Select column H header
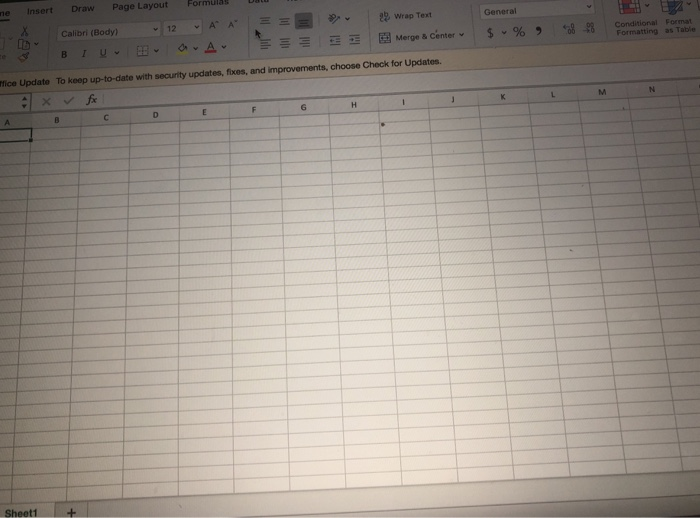 [354, 105]
